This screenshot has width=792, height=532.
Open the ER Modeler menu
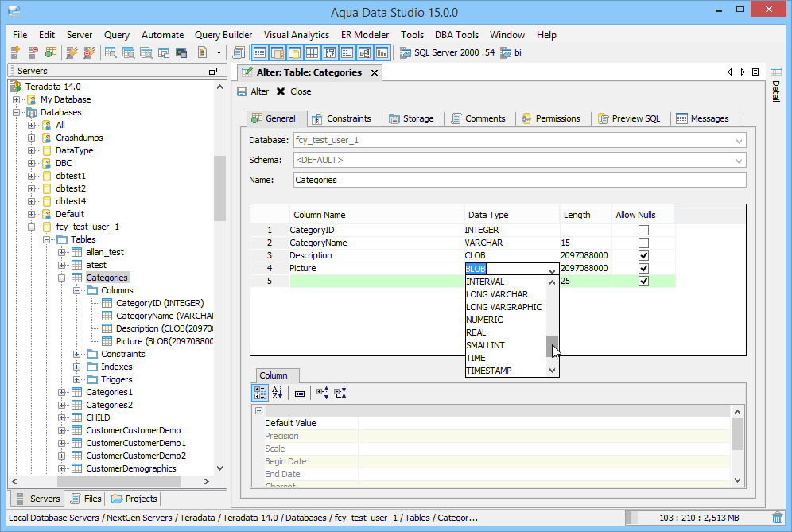tap(365, 35)
